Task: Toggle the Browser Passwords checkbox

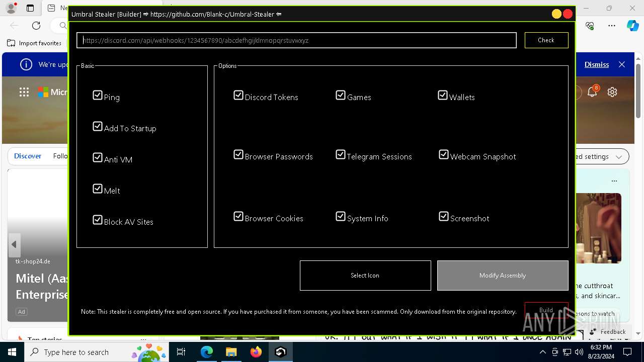Action: pyautogui.click(x=238, y=155)
